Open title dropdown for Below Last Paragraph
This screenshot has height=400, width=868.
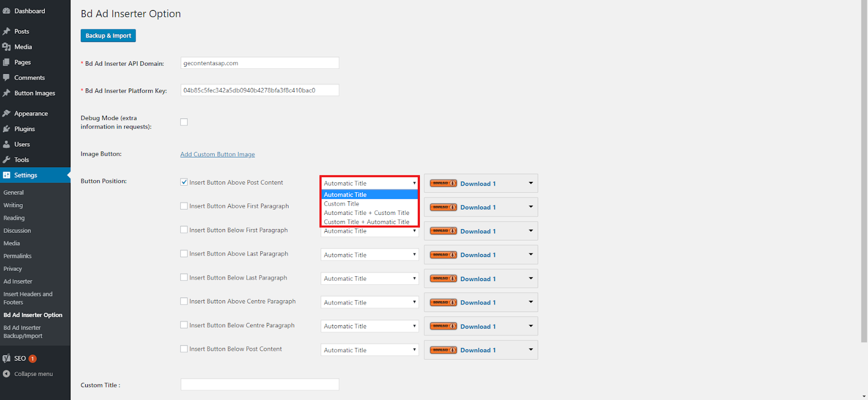pyautogui.click(x=369, y=279)
